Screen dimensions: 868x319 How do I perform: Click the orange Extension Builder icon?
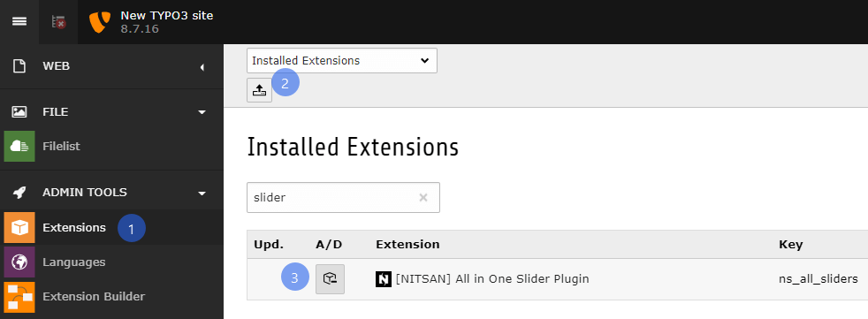(19, 297)
